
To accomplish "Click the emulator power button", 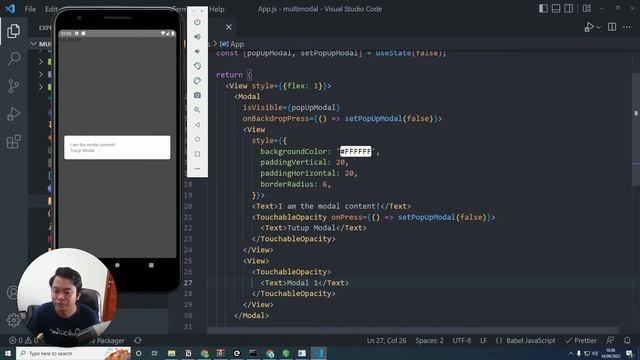I will [x=198, y=22].
